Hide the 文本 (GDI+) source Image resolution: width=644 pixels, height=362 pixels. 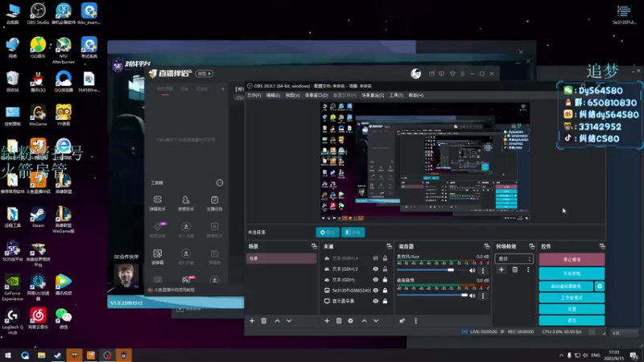pos(375,279)
